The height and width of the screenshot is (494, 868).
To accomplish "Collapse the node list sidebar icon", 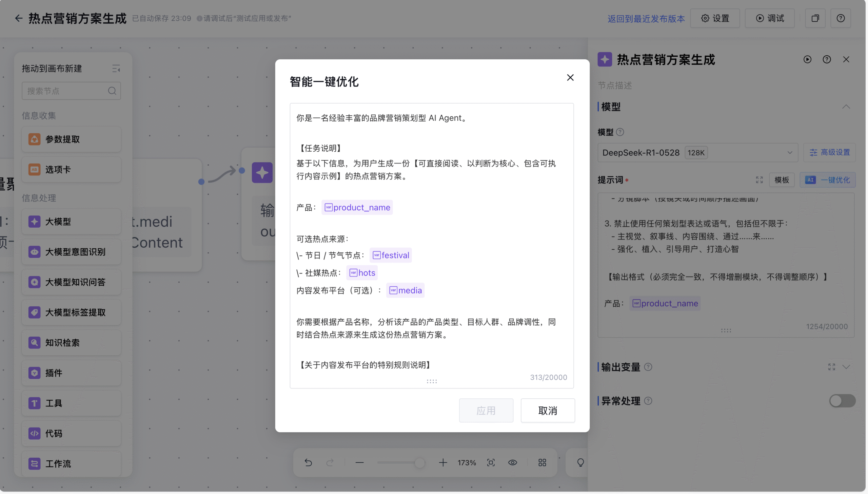I will [116, 69].
